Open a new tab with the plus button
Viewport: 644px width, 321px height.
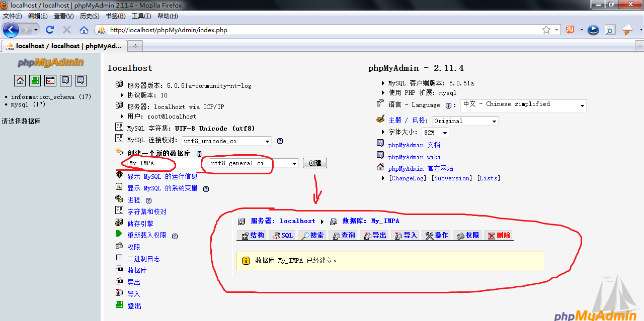coord(135,46)
